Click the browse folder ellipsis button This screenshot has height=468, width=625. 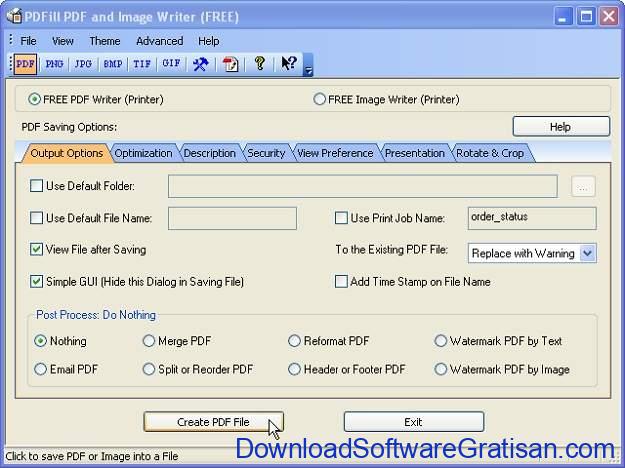point(583,186)
